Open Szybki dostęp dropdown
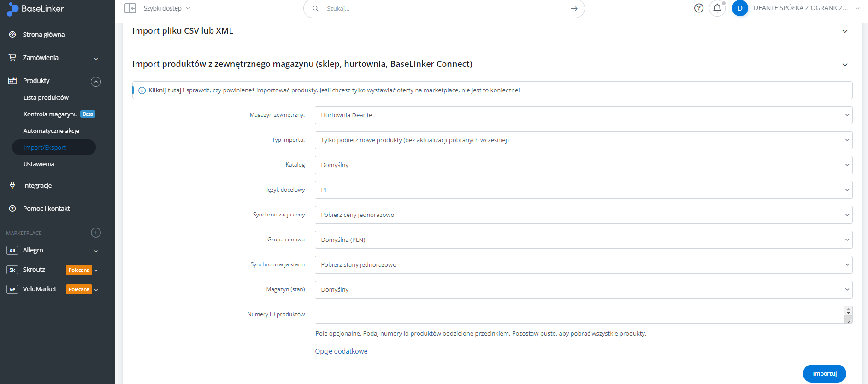The image size is (868, 384). pyautogui.click(x=167, y=8)
